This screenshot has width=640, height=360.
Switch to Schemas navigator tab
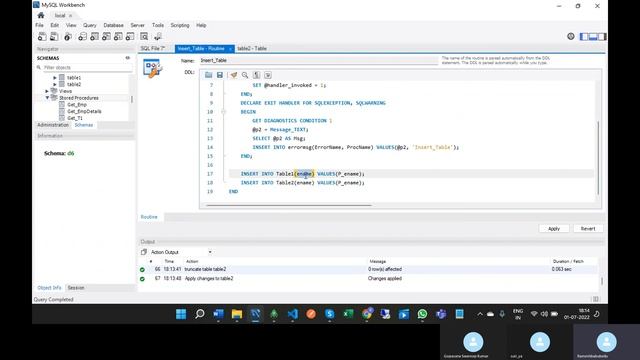pos(84,125)
